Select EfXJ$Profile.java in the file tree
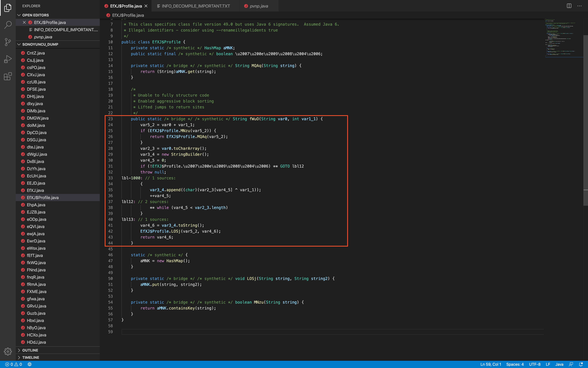Image resolution: width=588 pixels, height=368 pixels. click(x=58, y=197)
